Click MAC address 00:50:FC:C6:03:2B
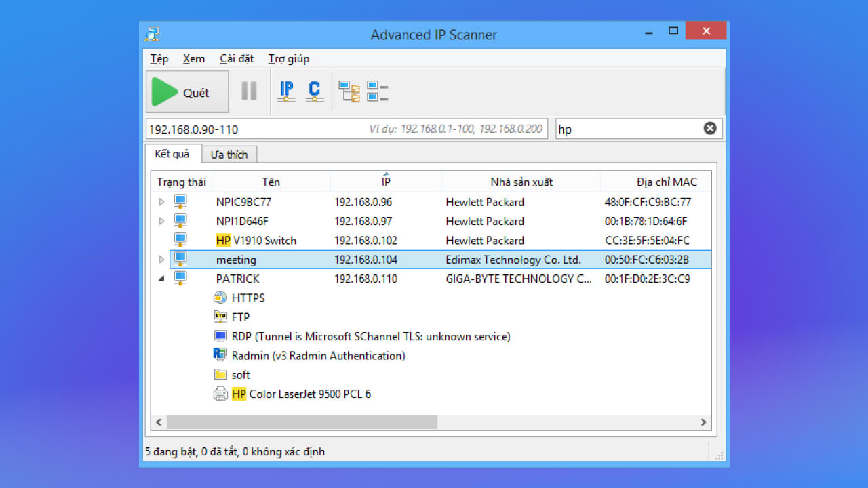Screen dimensions: 868x488 click(647, 260)
